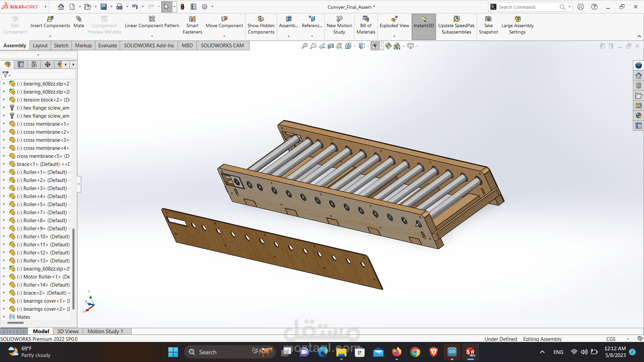Select the Section View icon
This screenshot has height=362, width=644.
pos(331,46)
